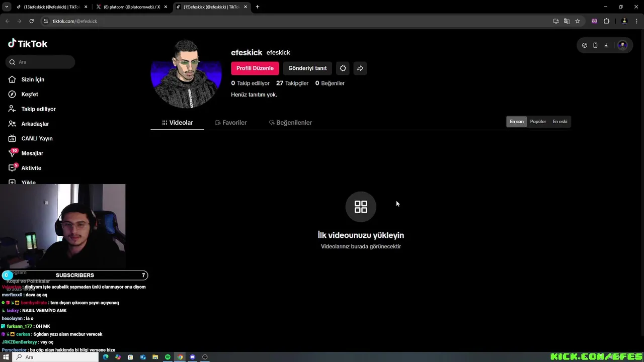
Task: Close the platcorn X browser tab
Action: (x=166, y=7)
